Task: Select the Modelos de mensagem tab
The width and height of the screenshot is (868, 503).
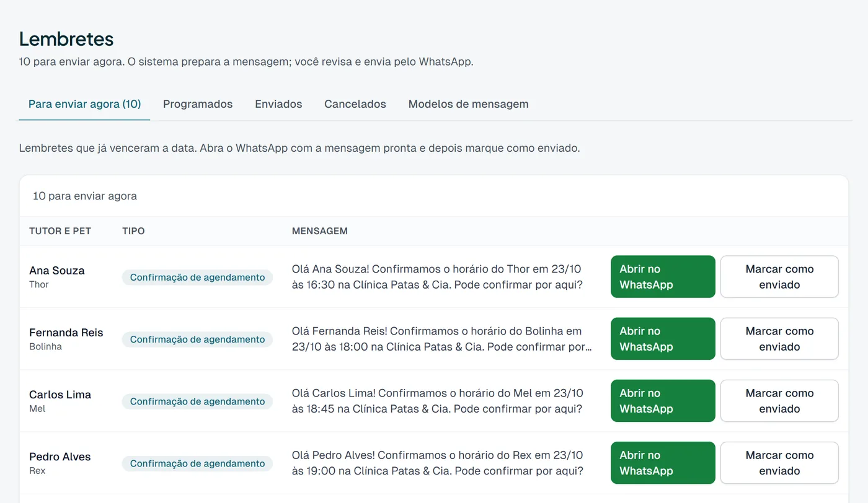Action: coord(468,104)
